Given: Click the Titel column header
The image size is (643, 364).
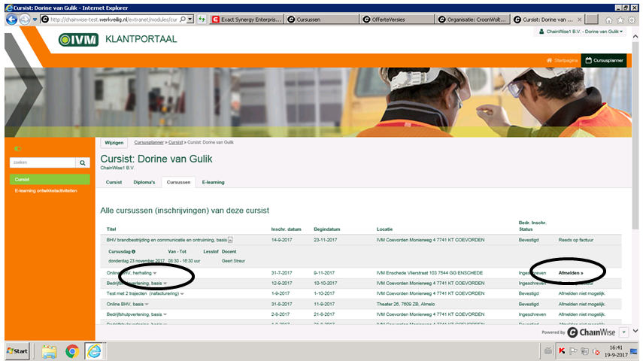Looking at the screenshot, I should click(x=111, y=229).
